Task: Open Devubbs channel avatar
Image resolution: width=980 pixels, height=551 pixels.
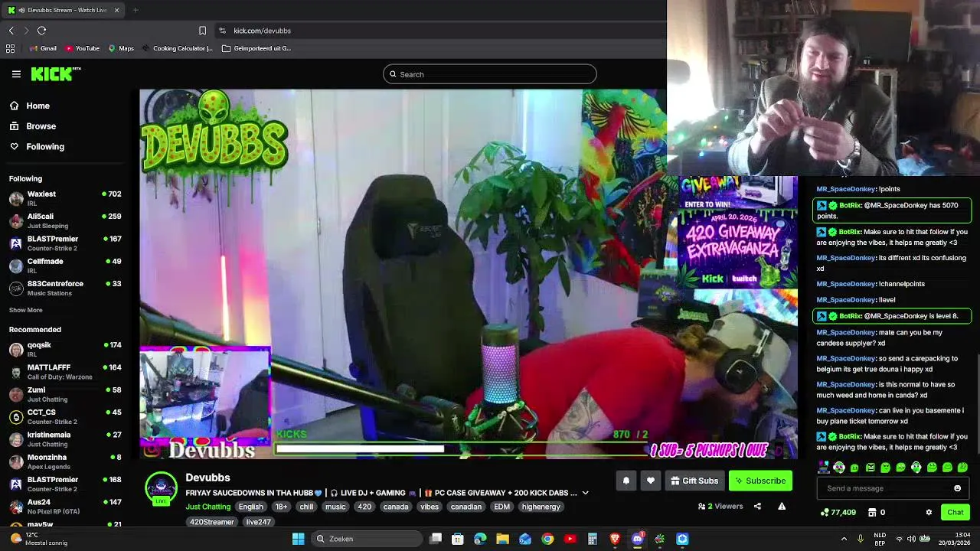Action: (162, 489)
